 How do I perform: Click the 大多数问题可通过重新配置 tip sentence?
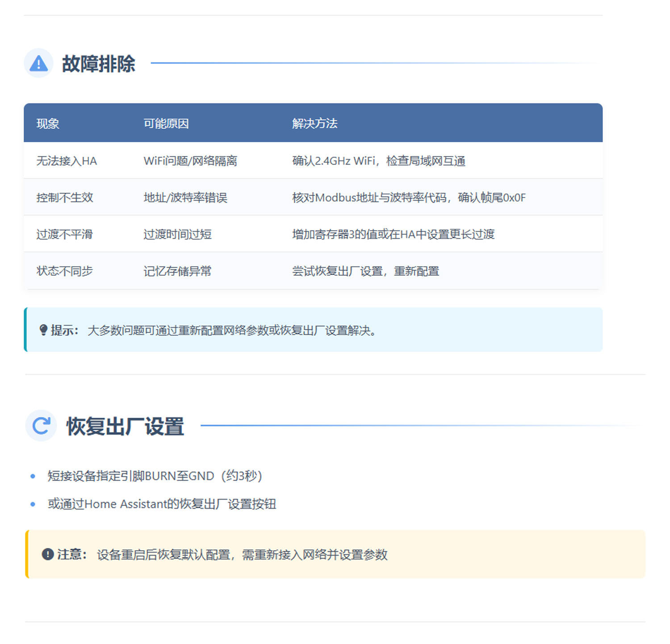click(x=232, y=330)
